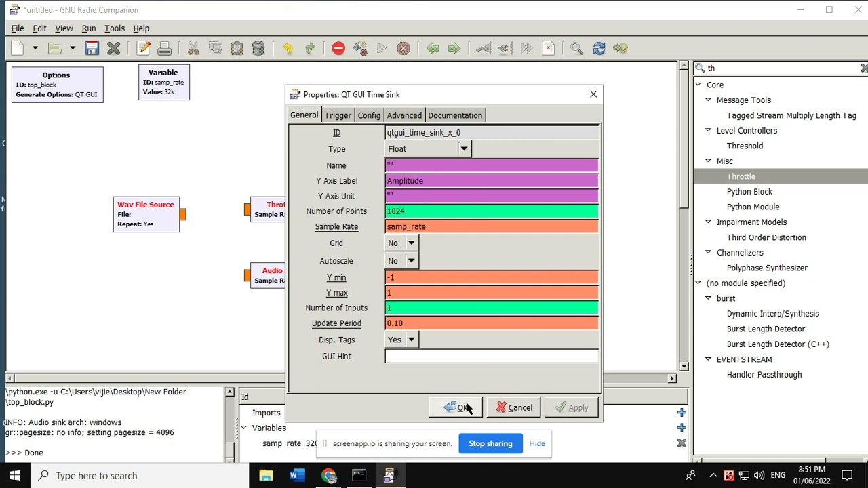Close the flowgraph with the toolbar X icon
Screen dimensions: 868x488
114,48
